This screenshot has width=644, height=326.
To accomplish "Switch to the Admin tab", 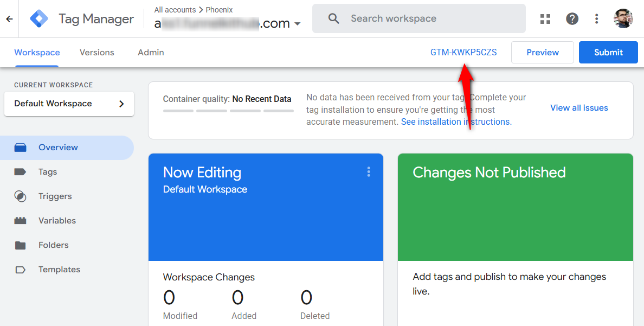I will coord(151,53).
